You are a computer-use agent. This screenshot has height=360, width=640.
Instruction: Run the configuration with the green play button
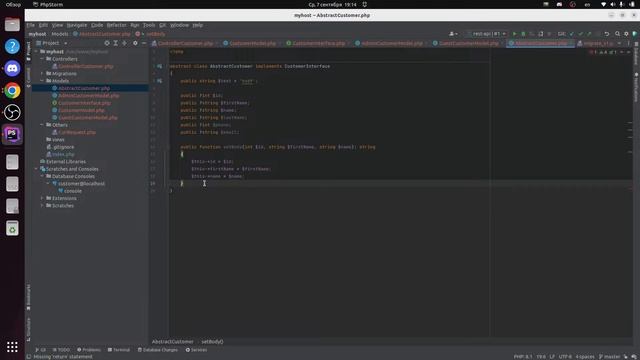pyautogui.click(x=514, y=34)
